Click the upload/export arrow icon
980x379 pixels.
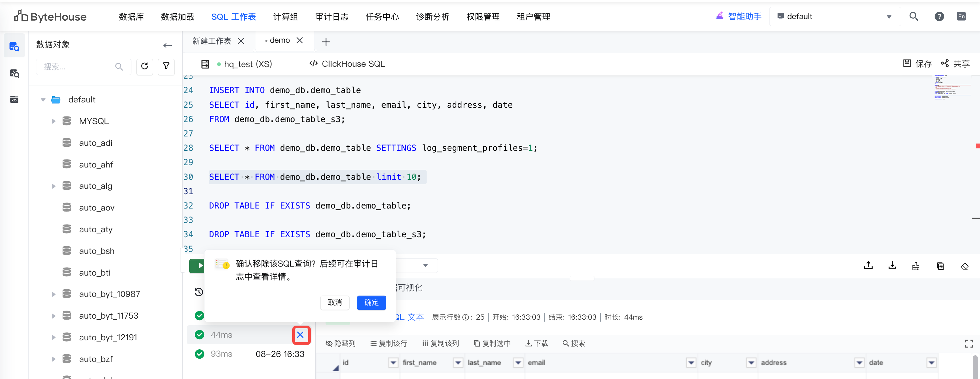(x=868, y=266)
